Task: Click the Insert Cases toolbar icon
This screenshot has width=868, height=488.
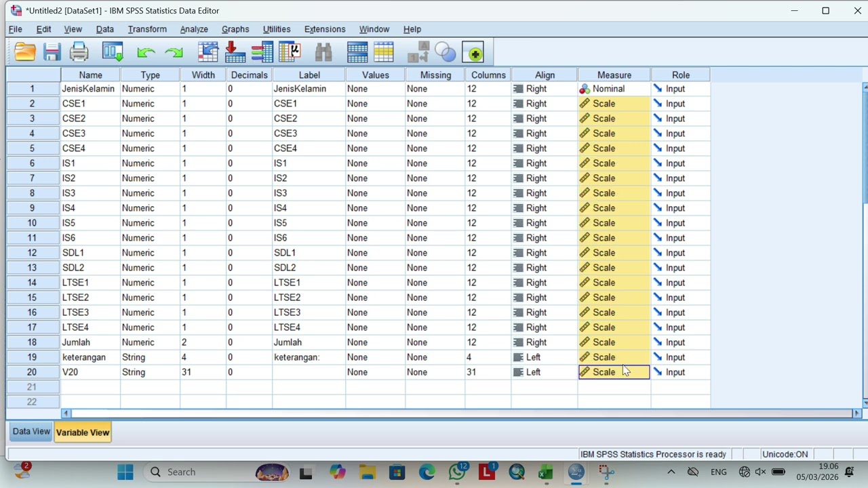Action: (x=357, y=52)
